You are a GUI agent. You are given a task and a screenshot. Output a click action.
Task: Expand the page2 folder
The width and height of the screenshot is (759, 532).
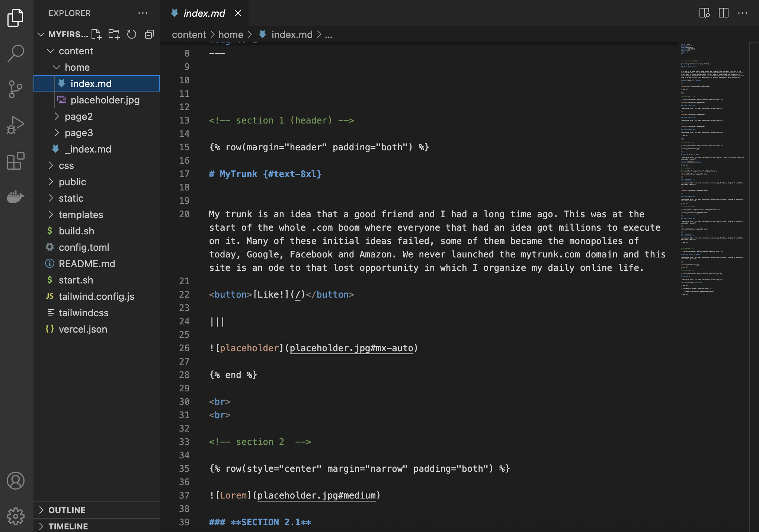[x=79, y=116]
